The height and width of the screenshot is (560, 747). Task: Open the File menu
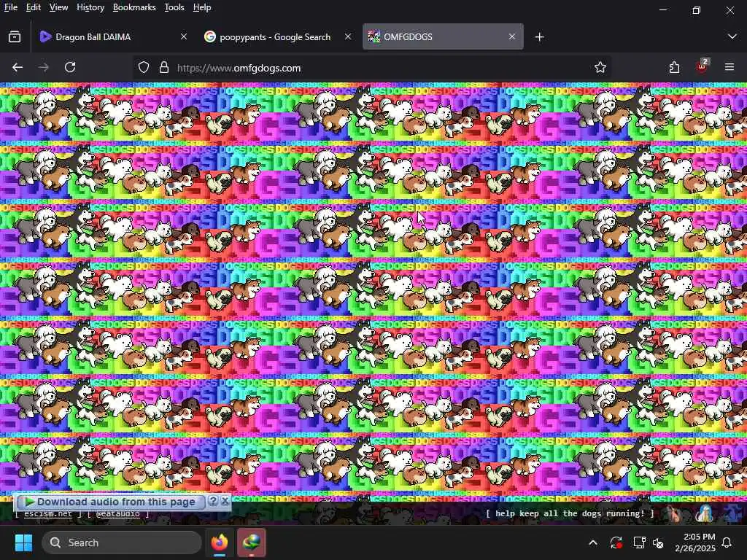pos(10,7)
